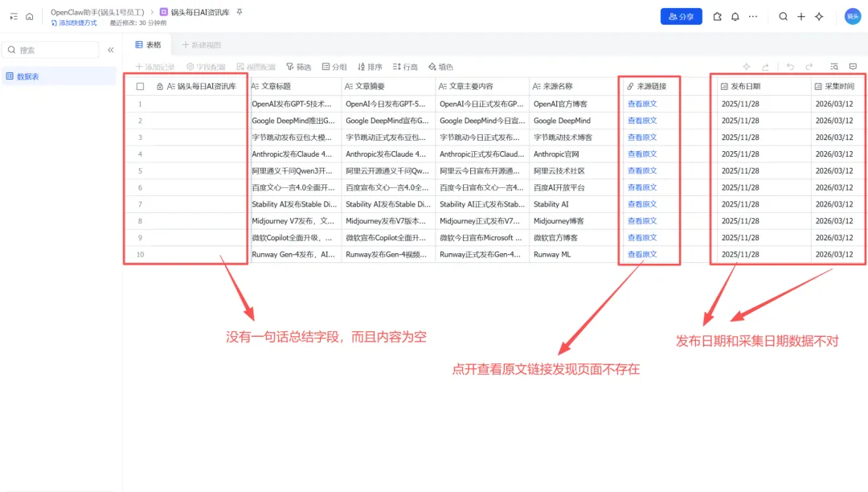
Task: Open 排序 sorting
Action: 370,67
